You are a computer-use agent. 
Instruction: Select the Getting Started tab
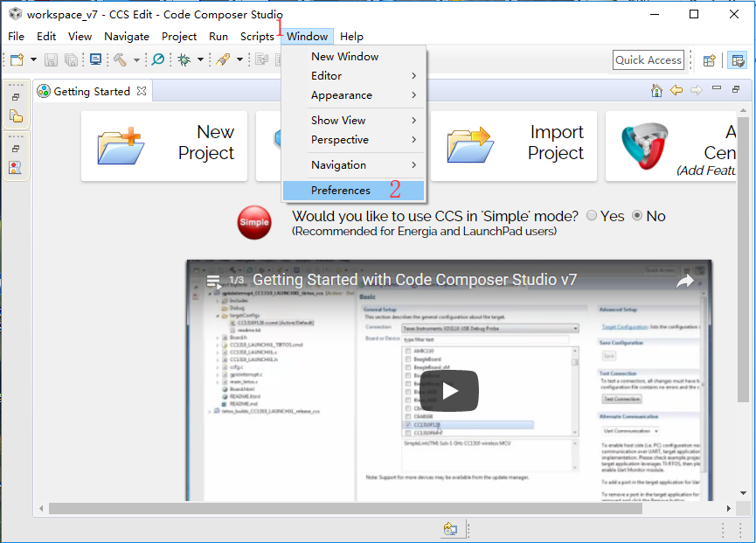click(92, 91)
